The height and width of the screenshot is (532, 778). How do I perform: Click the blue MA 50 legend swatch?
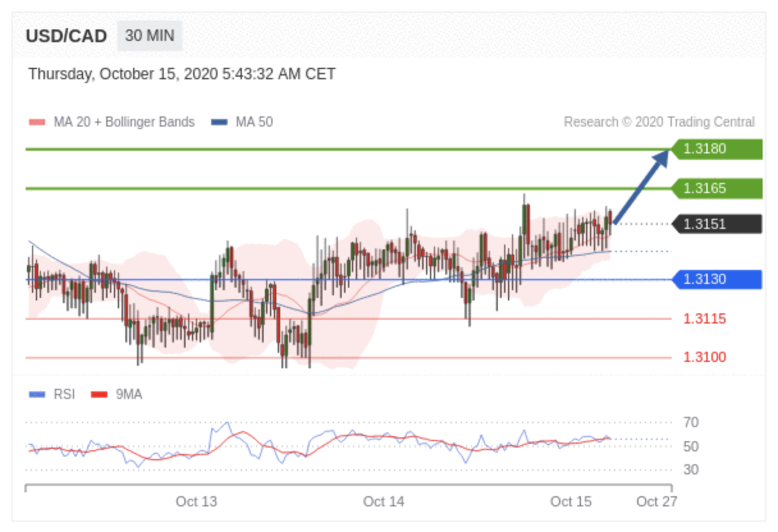pyautogui.click(x=219, y=122)
